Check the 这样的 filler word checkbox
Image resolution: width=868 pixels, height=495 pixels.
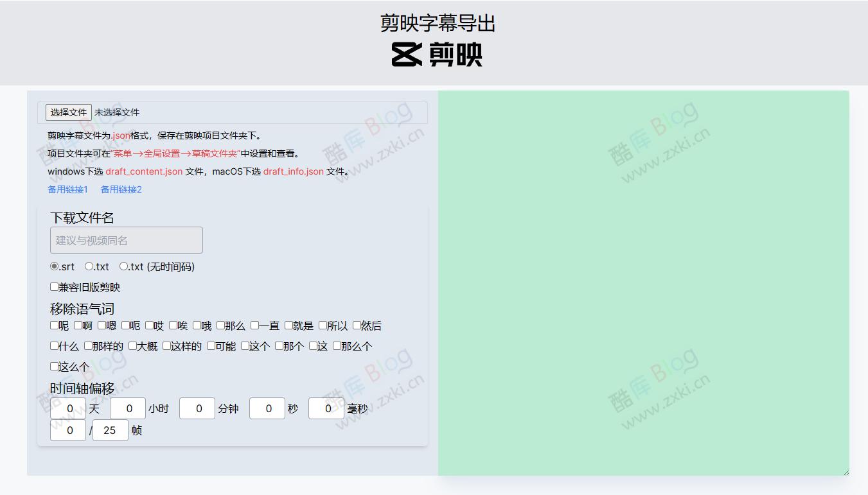tap(166, 346)
